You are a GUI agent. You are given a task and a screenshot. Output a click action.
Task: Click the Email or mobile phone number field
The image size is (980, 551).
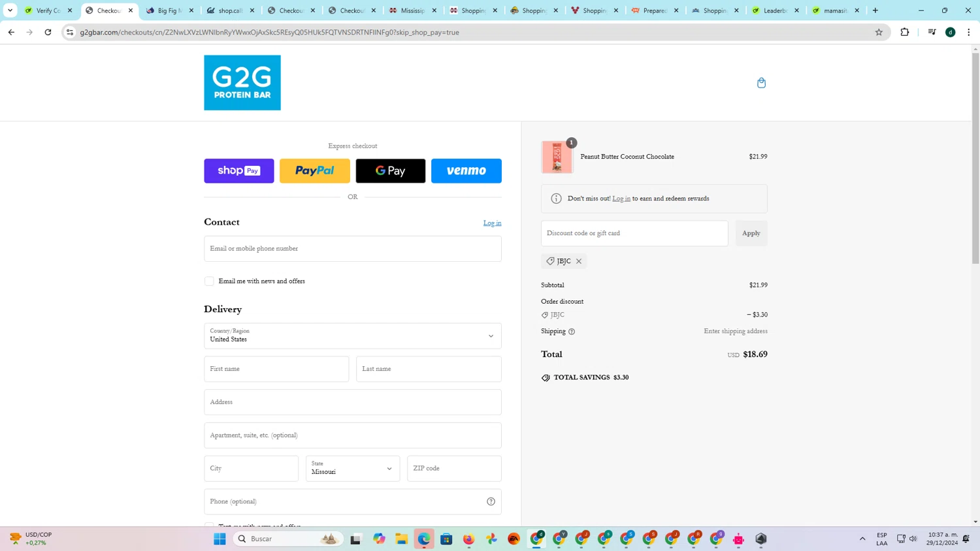(x=353, y=249)
